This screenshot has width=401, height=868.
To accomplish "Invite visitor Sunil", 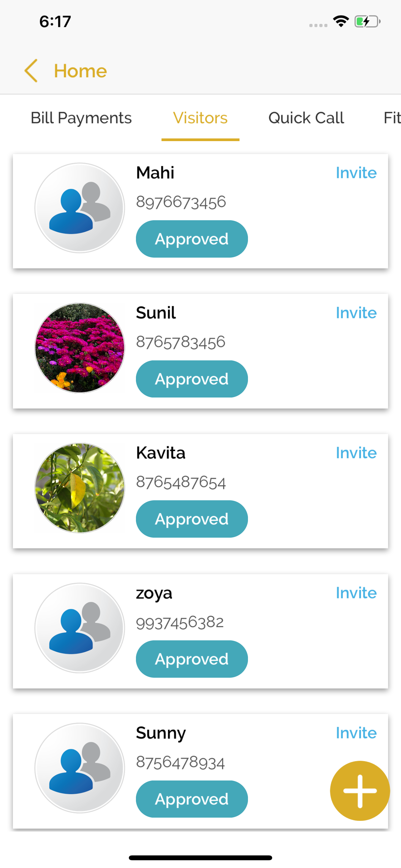I will coord(356,313).
